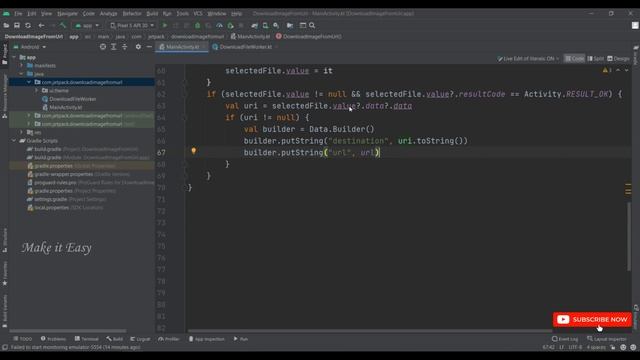Open the Event Log tool window
Screen dimensions: 640x360
pos(565,339)
